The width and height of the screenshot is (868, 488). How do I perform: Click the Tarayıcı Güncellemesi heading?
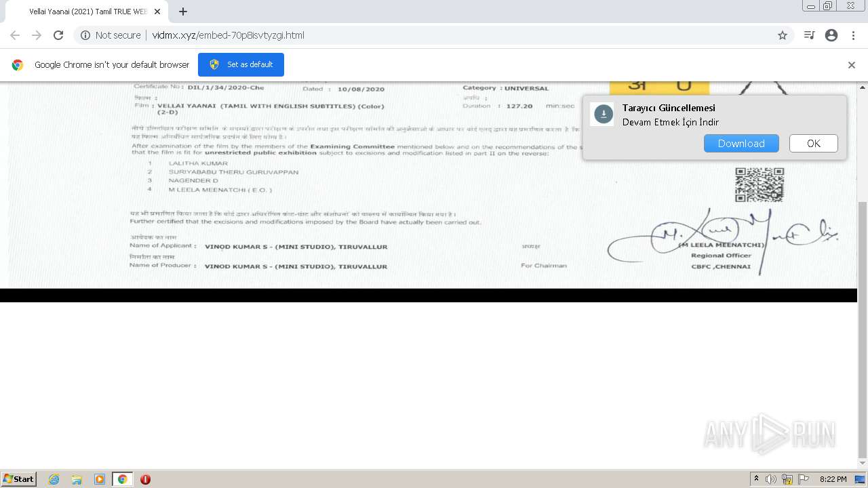(669, 108)
